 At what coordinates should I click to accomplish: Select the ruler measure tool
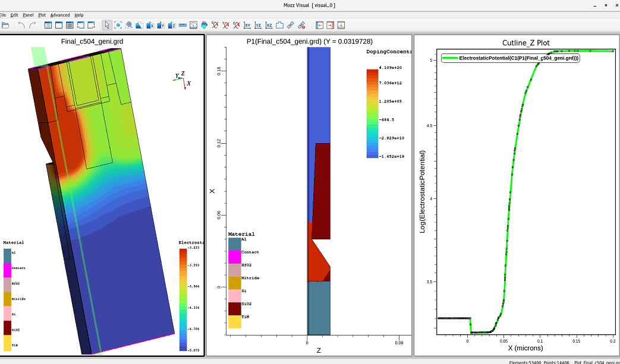(182, 26)
